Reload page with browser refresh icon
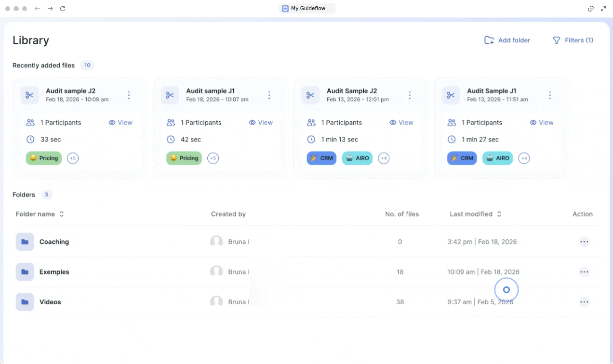 point(63,9)
